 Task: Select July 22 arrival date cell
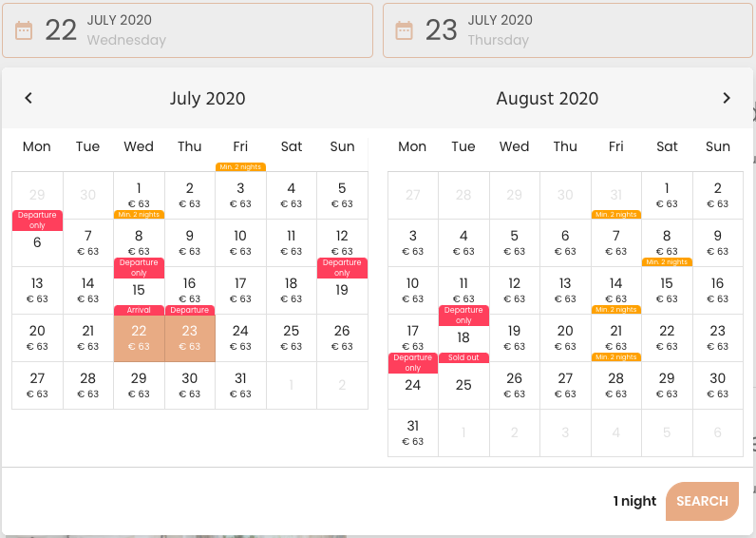click(x=139, y=337)
